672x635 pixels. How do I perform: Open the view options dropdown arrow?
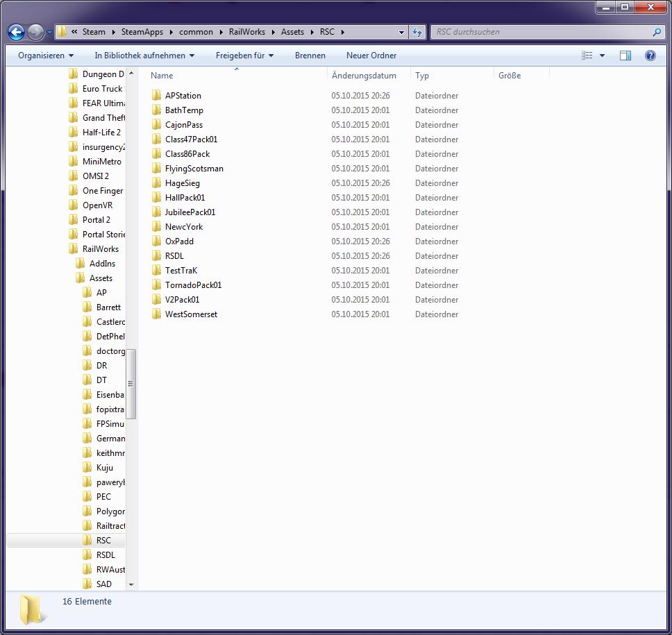click(x=602, y=56)
